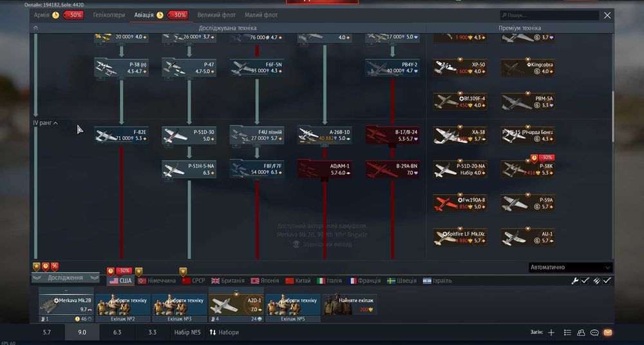Select the discounted P-38K premium card

(528, 169)
